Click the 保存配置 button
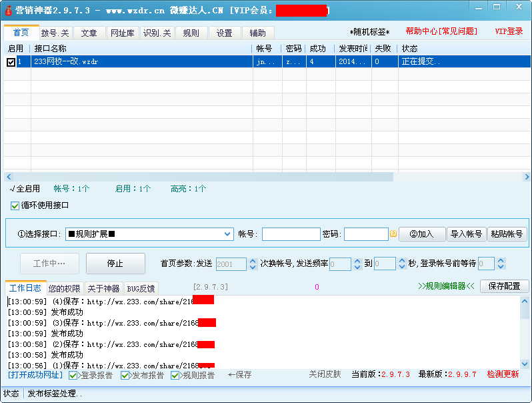Viewport: 532px width, 403px height. click(504, 286)
